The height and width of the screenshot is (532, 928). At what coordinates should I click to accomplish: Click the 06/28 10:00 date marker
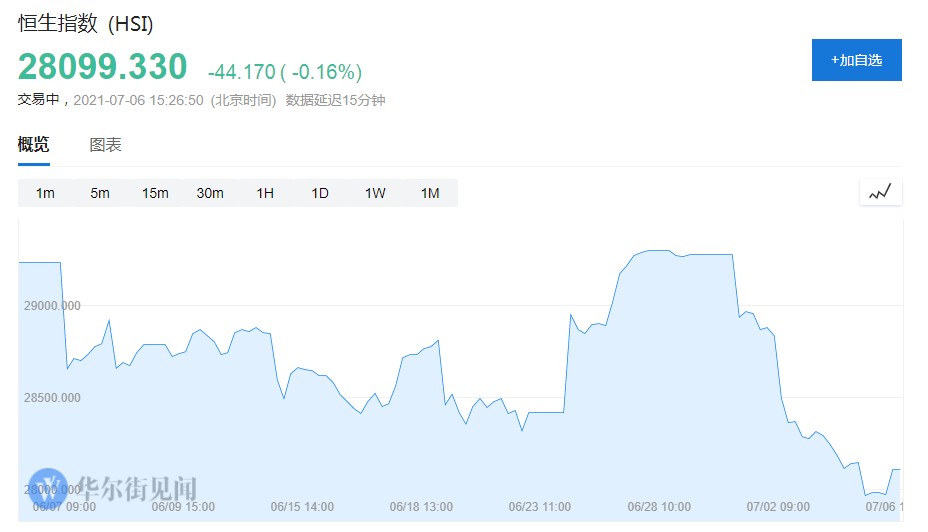(659, 507)
